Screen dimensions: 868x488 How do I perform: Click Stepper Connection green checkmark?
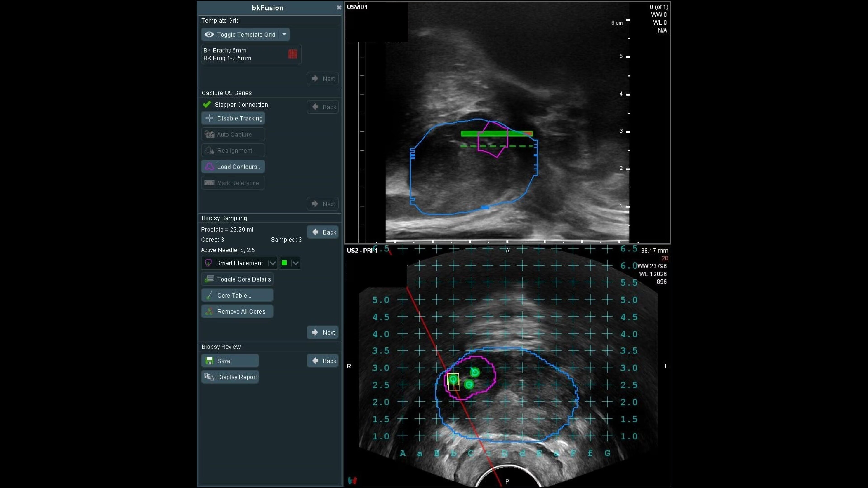click(x=207, y=105)
